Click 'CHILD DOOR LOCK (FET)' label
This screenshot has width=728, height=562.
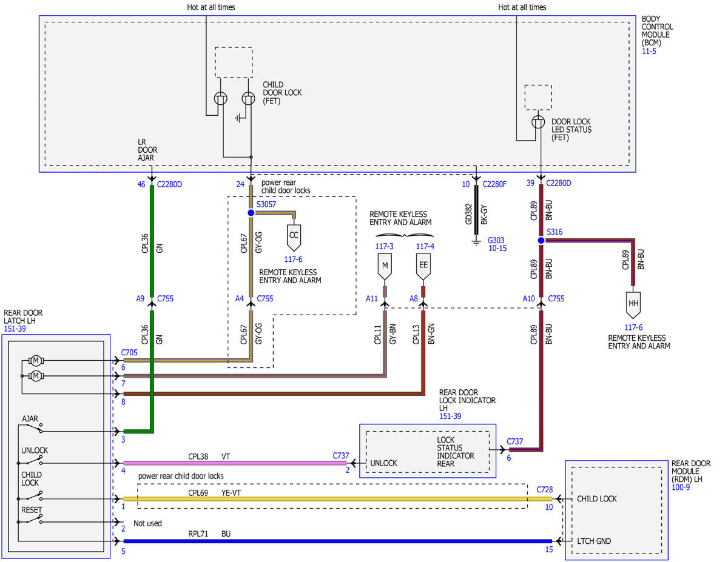pyautogui.click(x=282, y=93)
